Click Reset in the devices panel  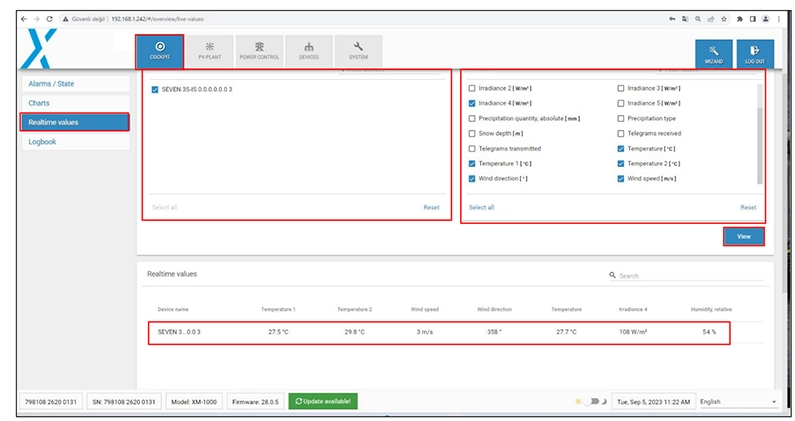pyautogui.click(x=431, y=207)
